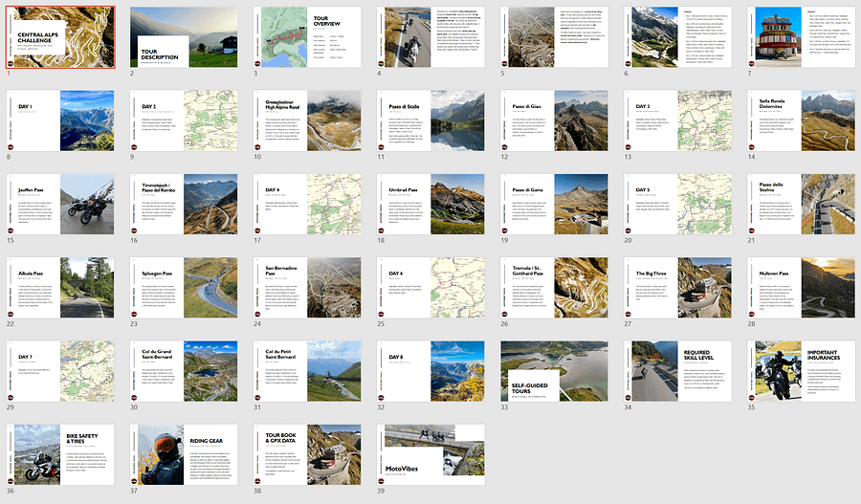861x504 pixels.
Task: Select slide 20 Day 5 thumbnail
Action: click(678, 205)
